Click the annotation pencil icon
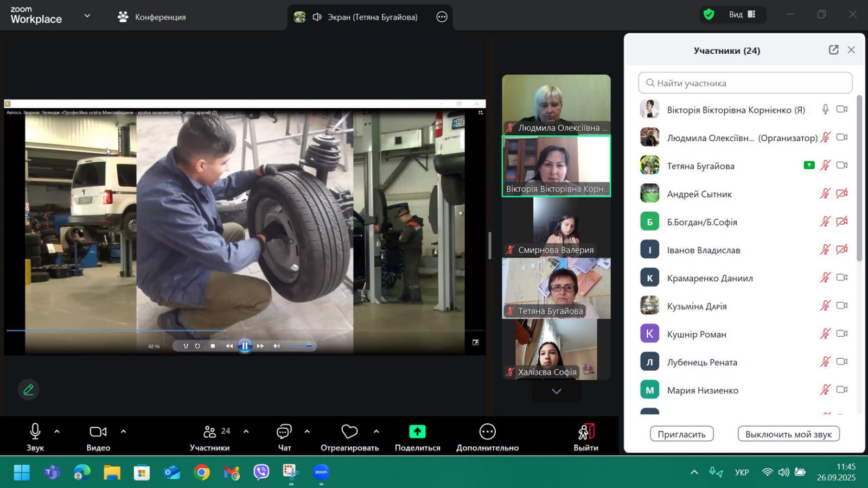This screenshot has height=488, width=868. (x=28, y=389)
